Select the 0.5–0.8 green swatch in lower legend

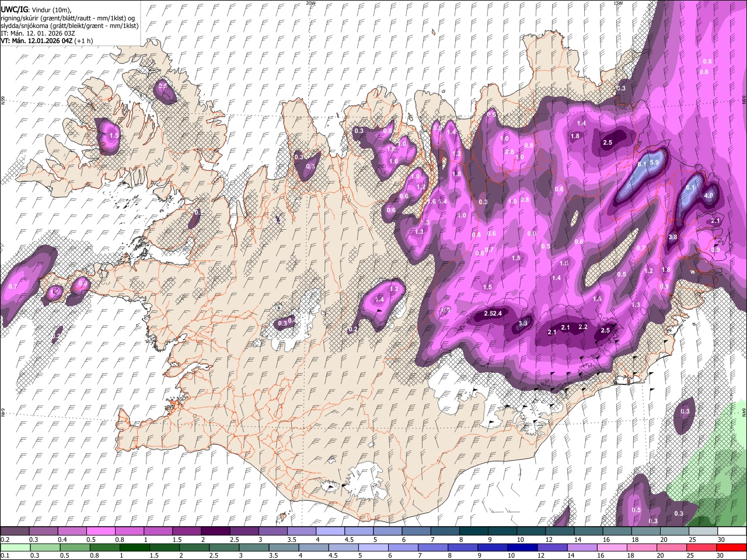click(x=75, y=548)
